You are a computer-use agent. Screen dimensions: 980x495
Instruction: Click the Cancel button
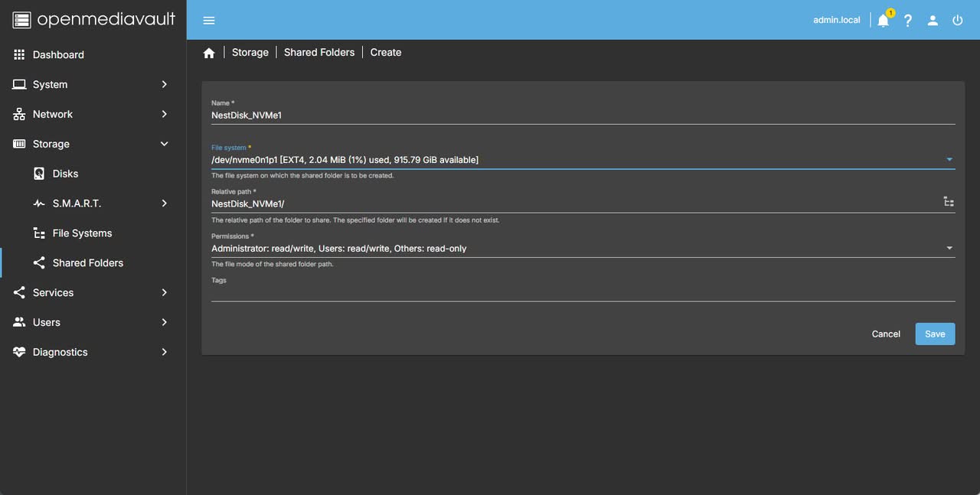pos(886,334)
